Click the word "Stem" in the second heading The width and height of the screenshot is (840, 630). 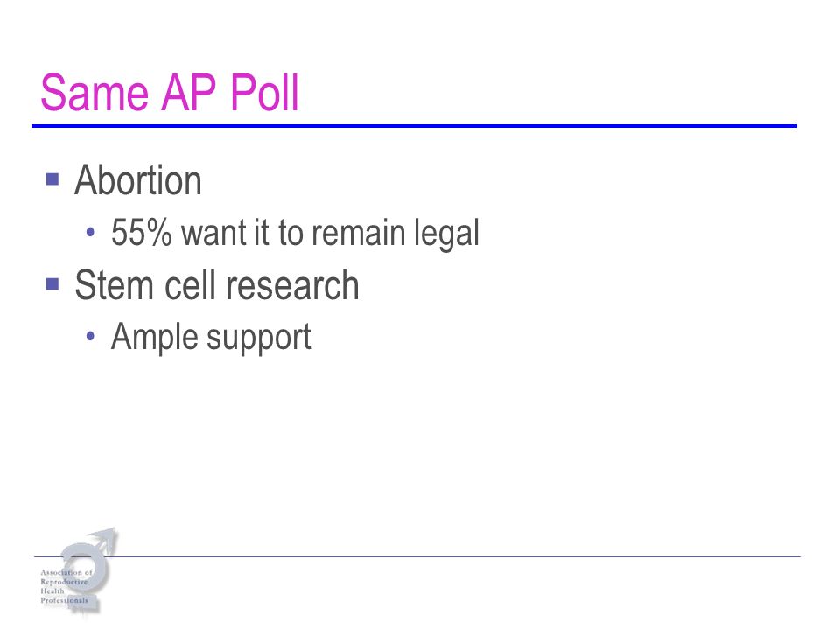point(114,285)
